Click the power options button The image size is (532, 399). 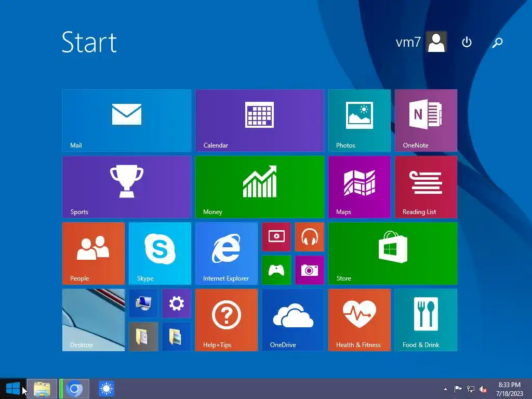[467, 42]
